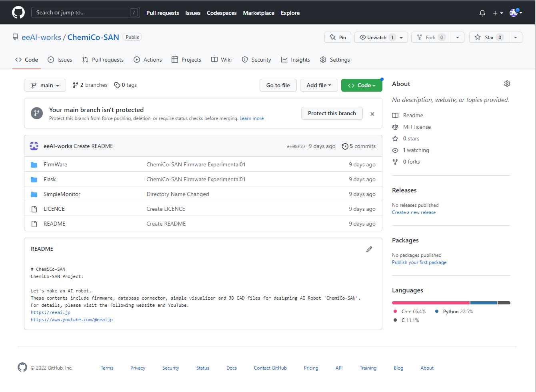Image resolution: width=536 pixels, height=392 pixels.
Task: Click the blue Python language bar segment
Action: click(484, 303)
